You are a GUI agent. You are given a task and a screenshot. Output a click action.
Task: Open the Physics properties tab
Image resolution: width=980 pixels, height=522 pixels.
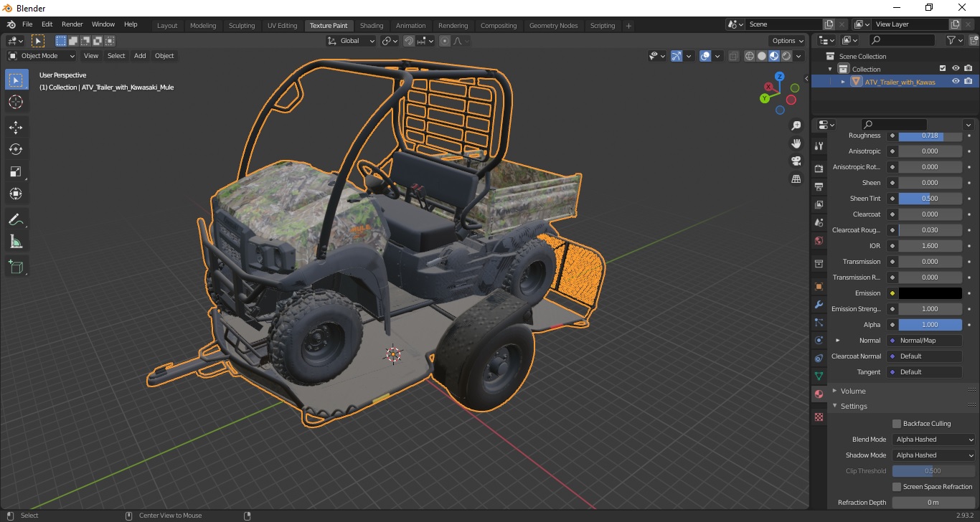pos(819,340)
